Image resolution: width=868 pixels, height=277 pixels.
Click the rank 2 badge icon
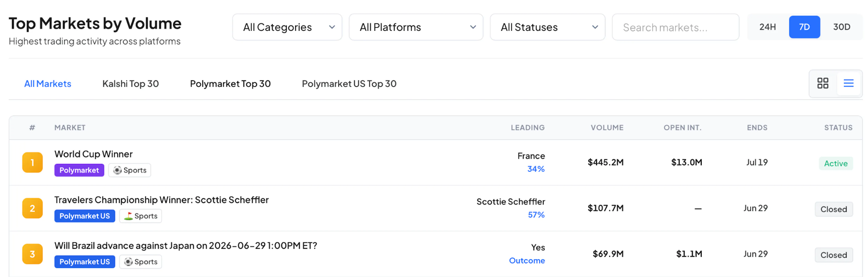[32, 208]
